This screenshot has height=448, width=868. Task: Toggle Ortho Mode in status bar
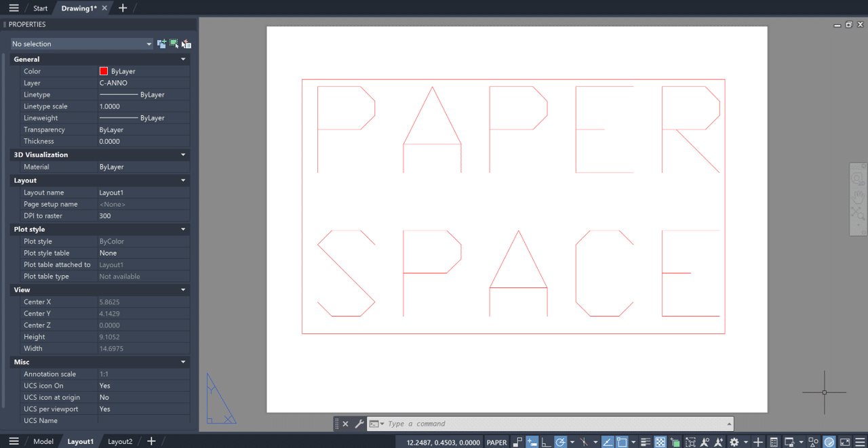point(546,442)
